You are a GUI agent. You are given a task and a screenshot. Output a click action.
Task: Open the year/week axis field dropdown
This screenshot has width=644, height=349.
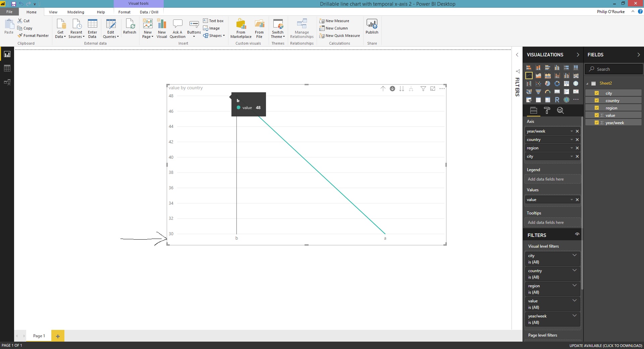572,131
